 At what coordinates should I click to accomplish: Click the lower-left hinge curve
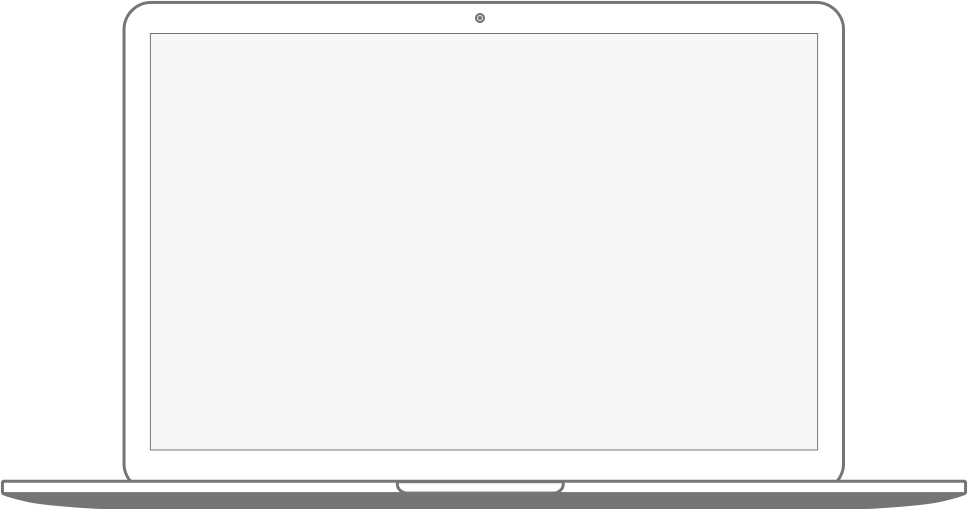coord(127,474)
